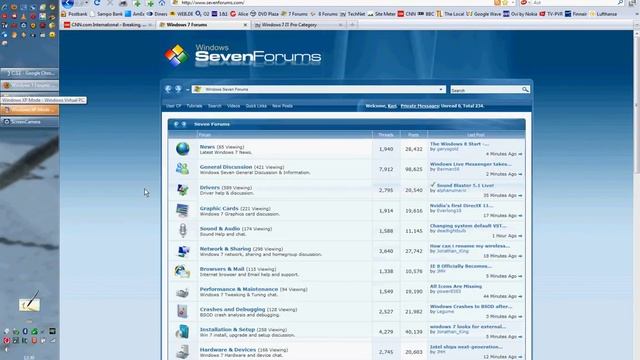Viewport: 640px width, 360px height.
Task: Click the Crashes and Debugging forum icon
Action: [182, 311]
